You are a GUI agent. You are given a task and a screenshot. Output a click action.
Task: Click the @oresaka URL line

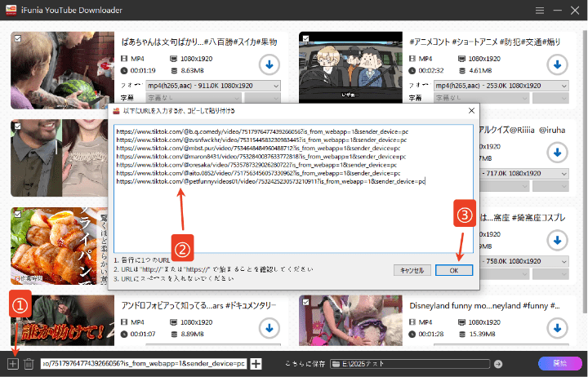(x=256, y=165)
